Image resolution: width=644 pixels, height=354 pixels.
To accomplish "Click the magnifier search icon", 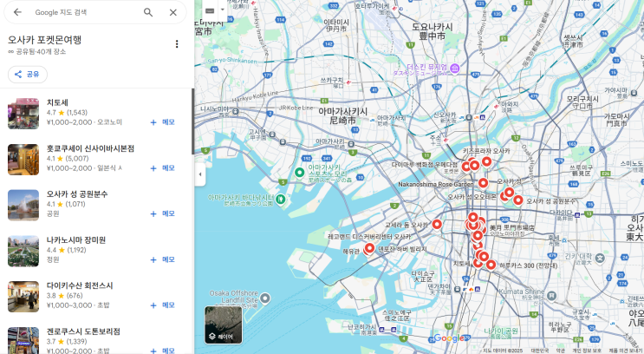I will [x=148, y=12].
